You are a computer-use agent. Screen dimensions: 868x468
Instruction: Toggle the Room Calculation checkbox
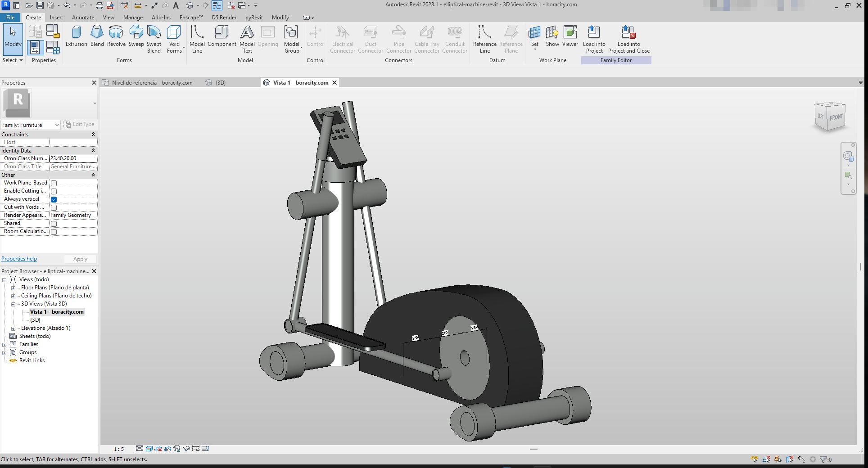tap(54, 232)
